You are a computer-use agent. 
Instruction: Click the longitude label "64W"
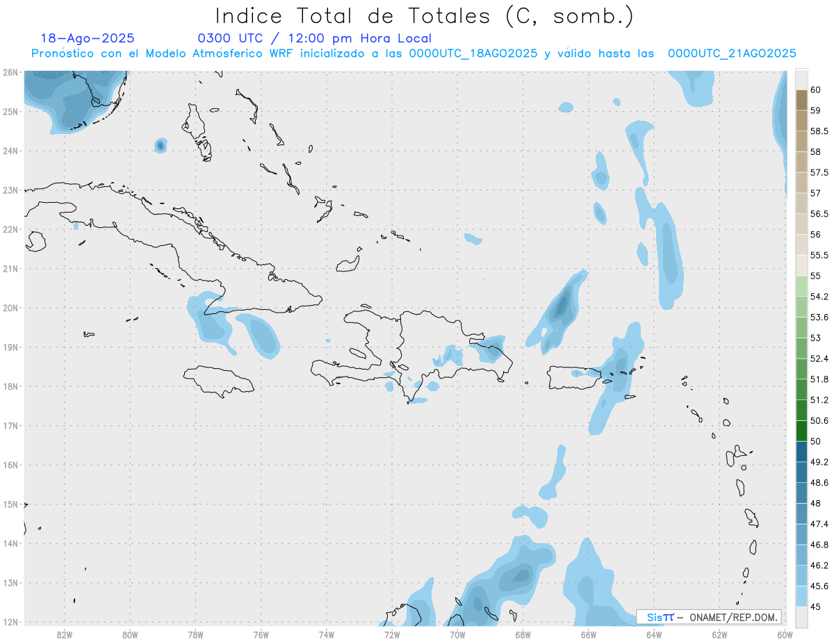pyautogui.click(x=654, y=634)
